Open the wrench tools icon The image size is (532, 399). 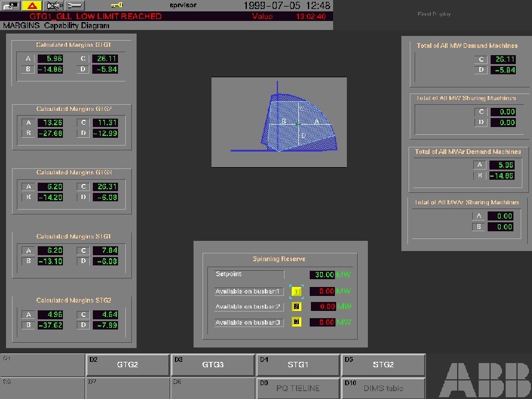pos(74,5)
